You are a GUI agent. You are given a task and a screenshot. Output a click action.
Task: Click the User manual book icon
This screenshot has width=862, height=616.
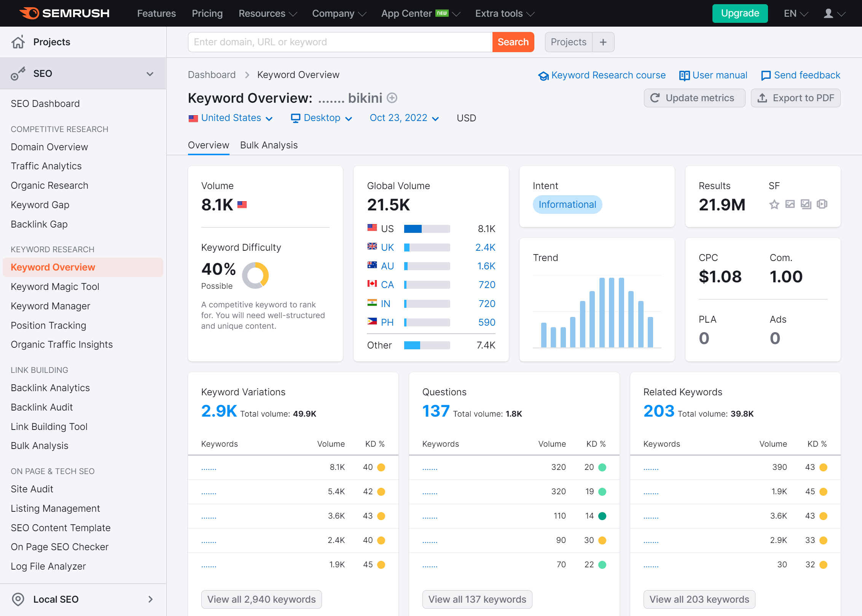pos(684,76)
